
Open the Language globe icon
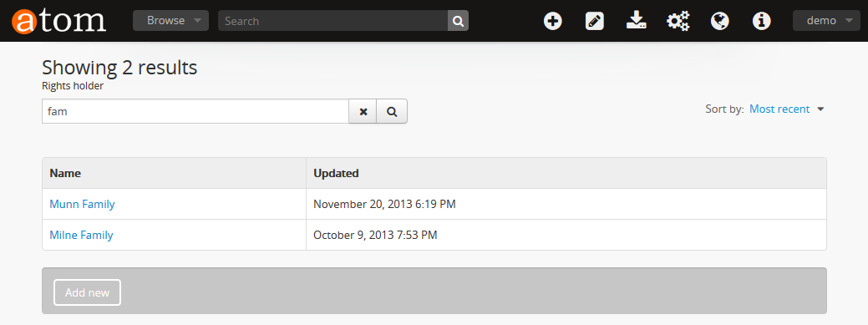(x=719, y=21)
